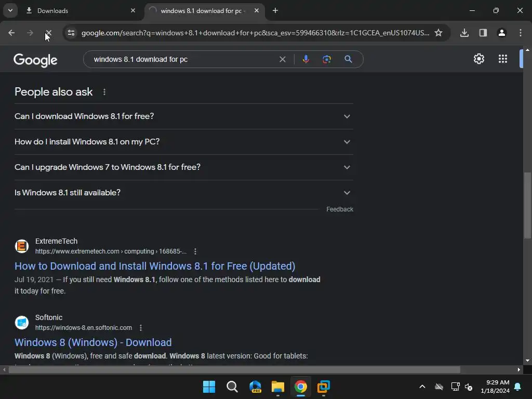Screen dimensions: 532x399
Task: Click the ExtremeTech site favicon
Action: coord(22,246)
